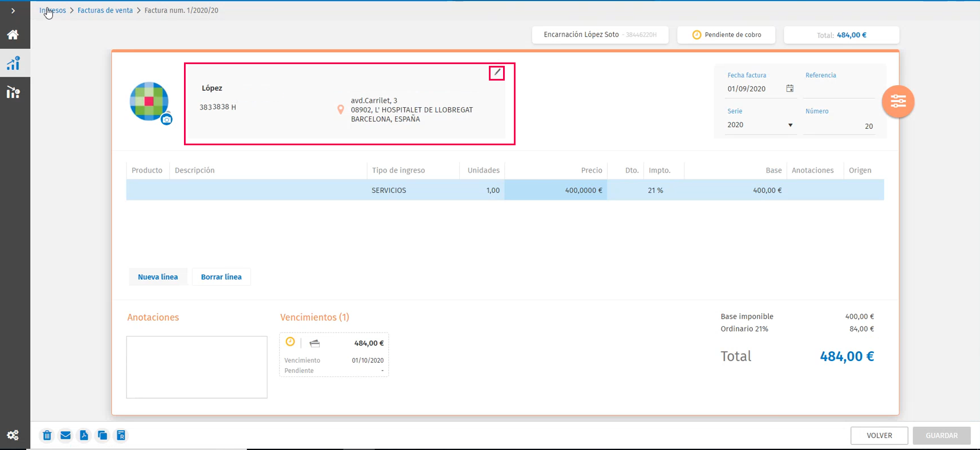Go to the home icon in sidebar
The image size is (980, 450).
tap(13, 35)
